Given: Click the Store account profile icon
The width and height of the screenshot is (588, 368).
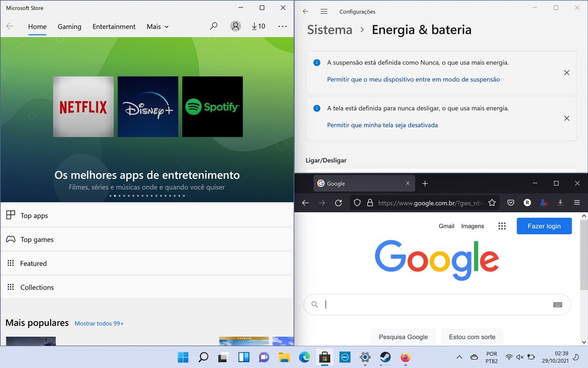Looking at the screenshot, I should point(235,26).
